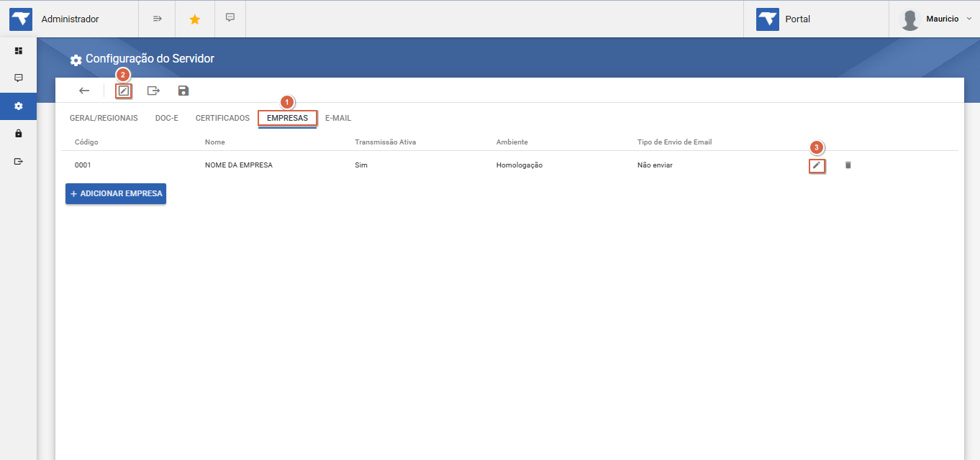Click the Sim transmission value
This screenshot has height=460, width=980.
coord(361,165)
